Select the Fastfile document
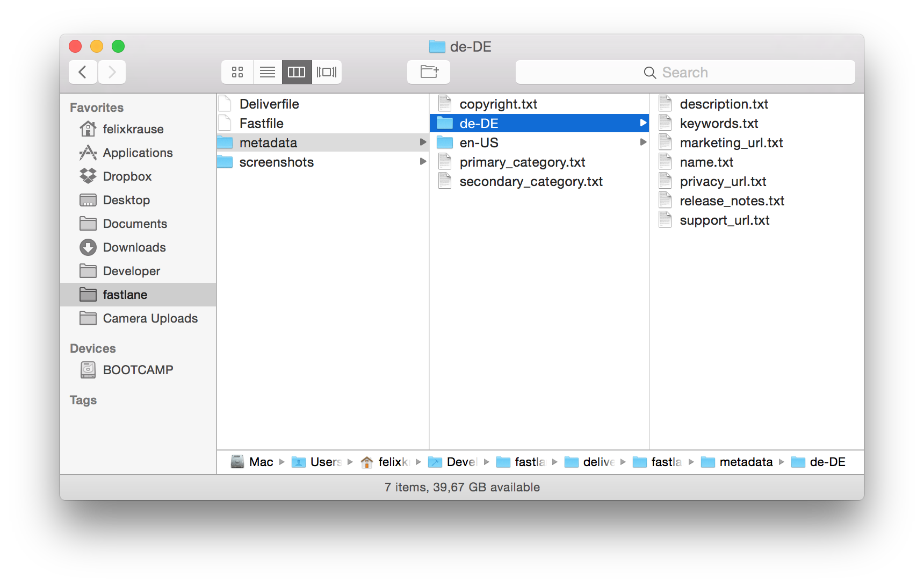The height and width of the screenshot is (586, 924). 322,123
